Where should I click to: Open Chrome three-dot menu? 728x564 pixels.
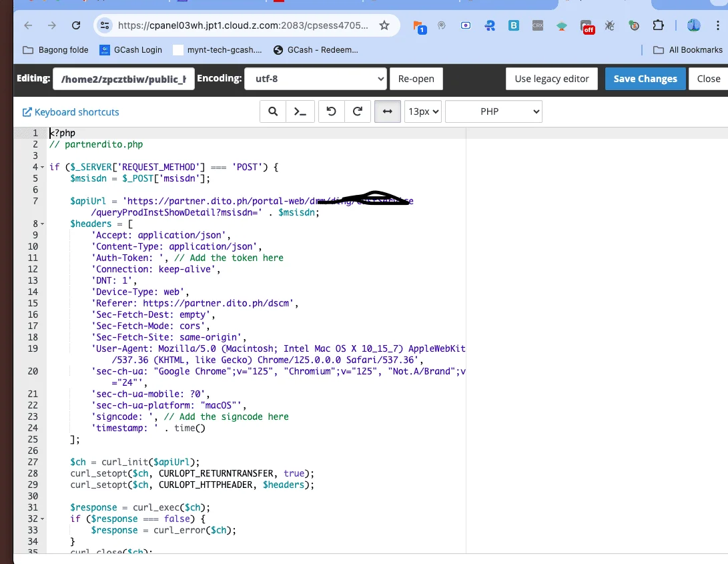[718, 25]
